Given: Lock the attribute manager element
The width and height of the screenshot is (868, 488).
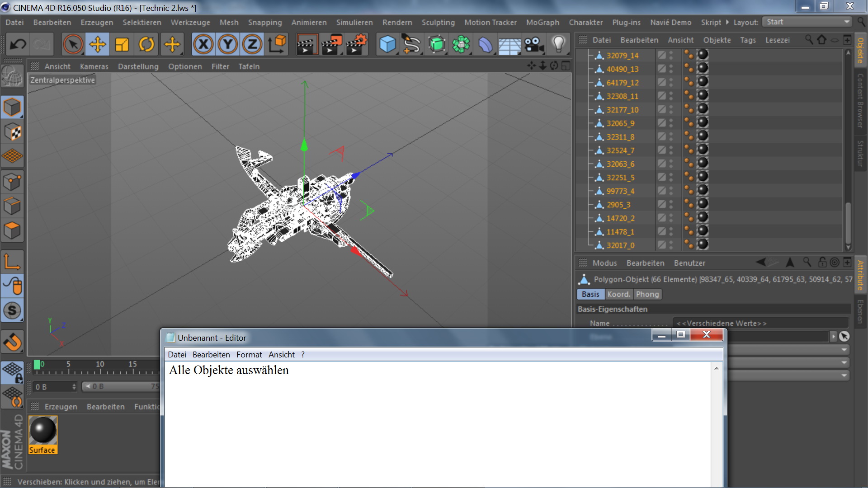Looking at the screenshot, I should click(822, 263).
